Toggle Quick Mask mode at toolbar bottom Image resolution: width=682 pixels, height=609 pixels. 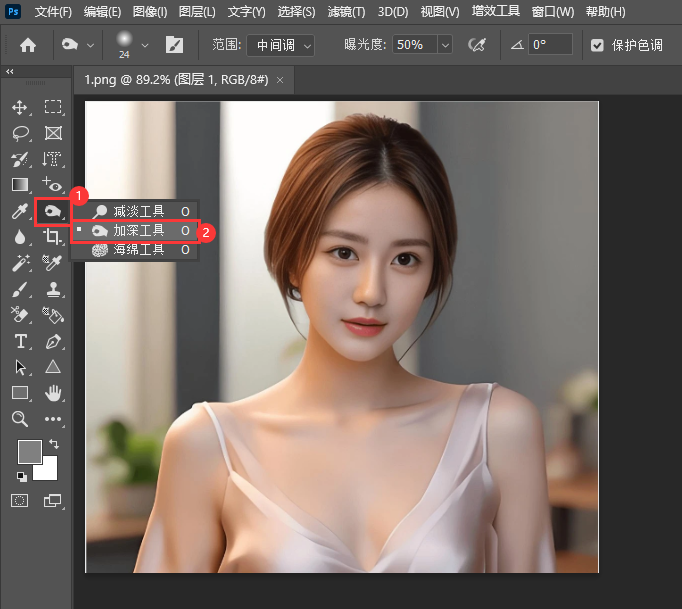20,499
